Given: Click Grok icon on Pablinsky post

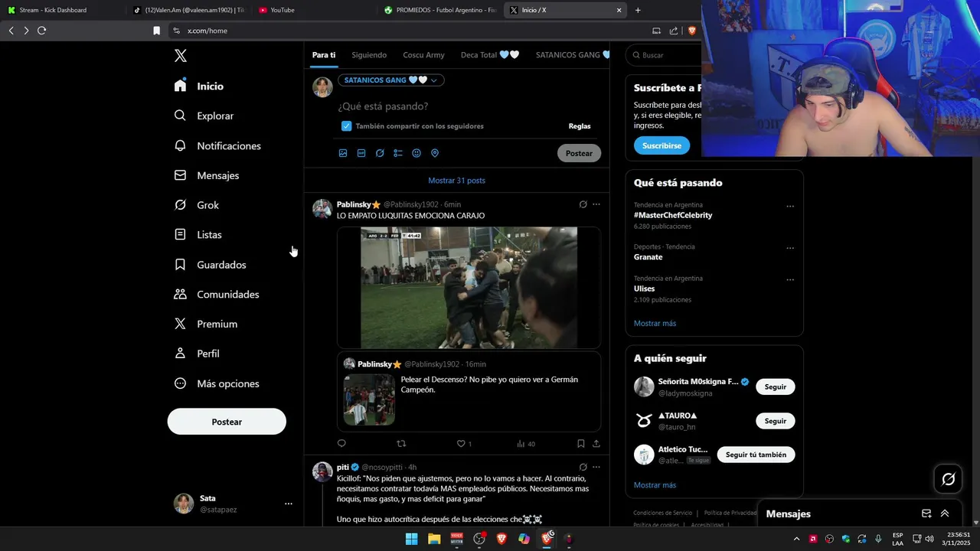Looking at the screenshot, I should click(x=583, y=204).
